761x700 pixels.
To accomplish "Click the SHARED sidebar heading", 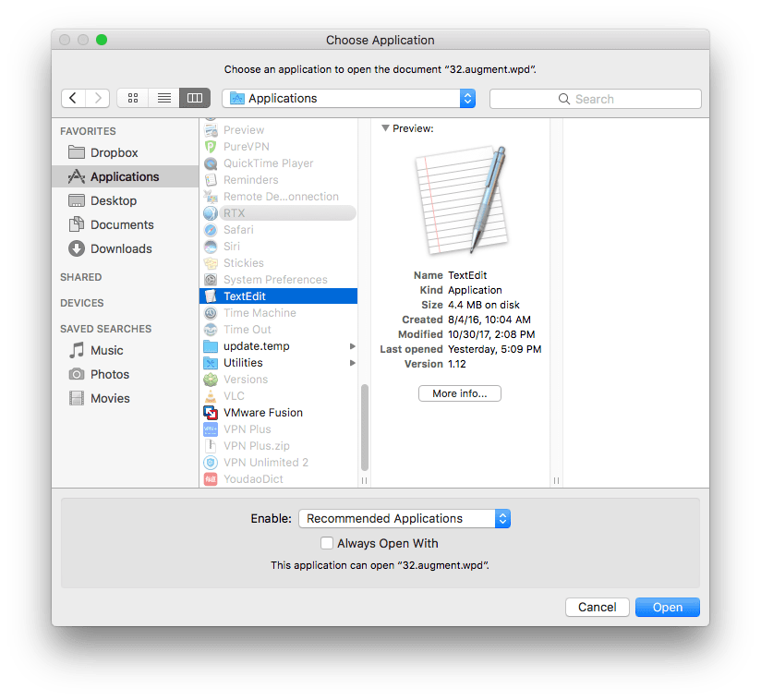I will tap(81, 277).
